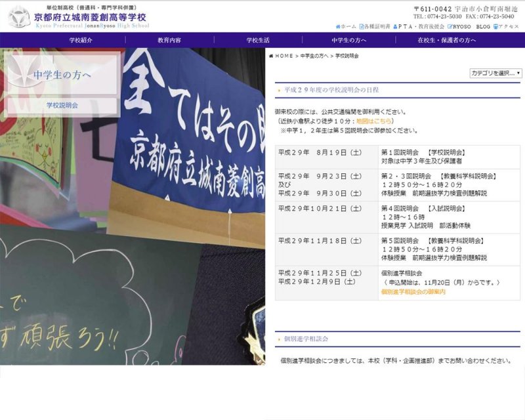
Task: Open 各種証明書 via its document icon
Action: [x=362, y=26]
